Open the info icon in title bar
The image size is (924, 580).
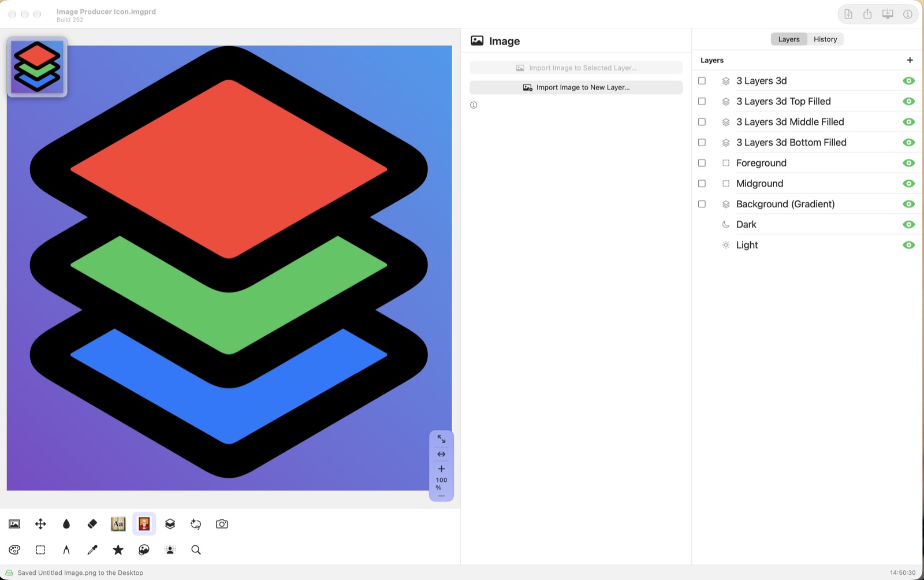(x=908, y=14)
